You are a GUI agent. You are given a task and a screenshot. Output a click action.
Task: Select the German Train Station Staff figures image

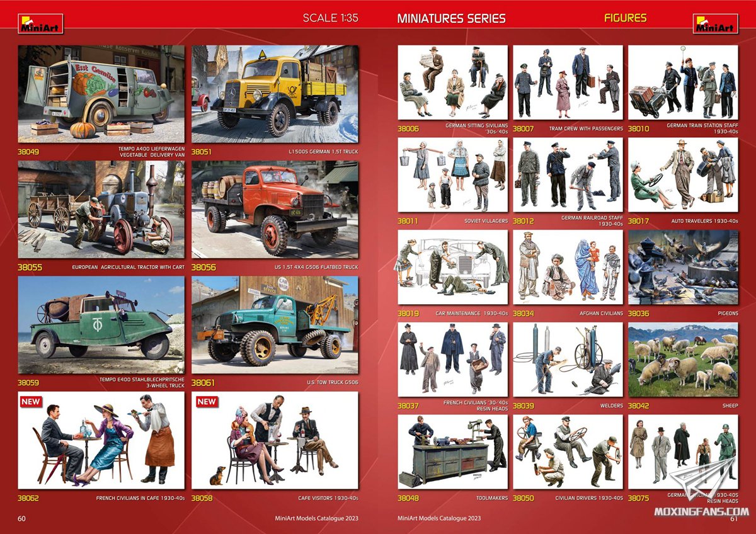click(x=683, y=82)
